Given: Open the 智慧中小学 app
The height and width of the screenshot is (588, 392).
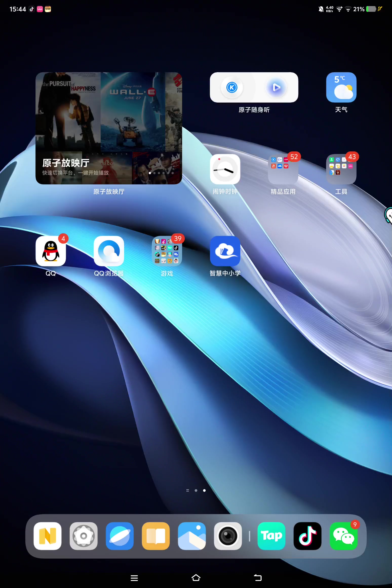Looking at the screenshot, I should (225, 251).
